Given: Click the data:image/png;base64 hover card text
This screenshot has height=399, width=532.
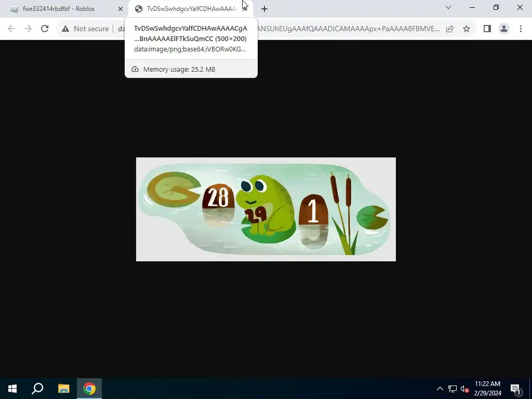Looking at the screenshot, I should tap(190, 49).
